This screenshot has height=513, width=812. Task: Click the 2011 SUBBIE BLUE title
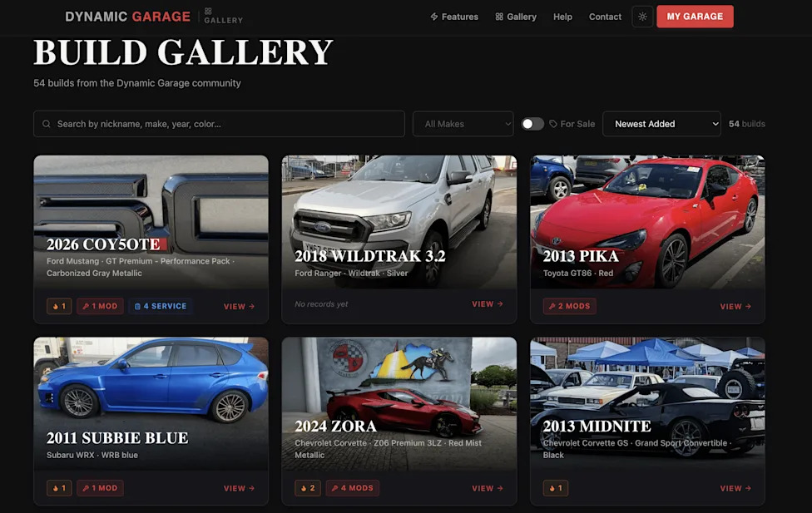(117, 438)
